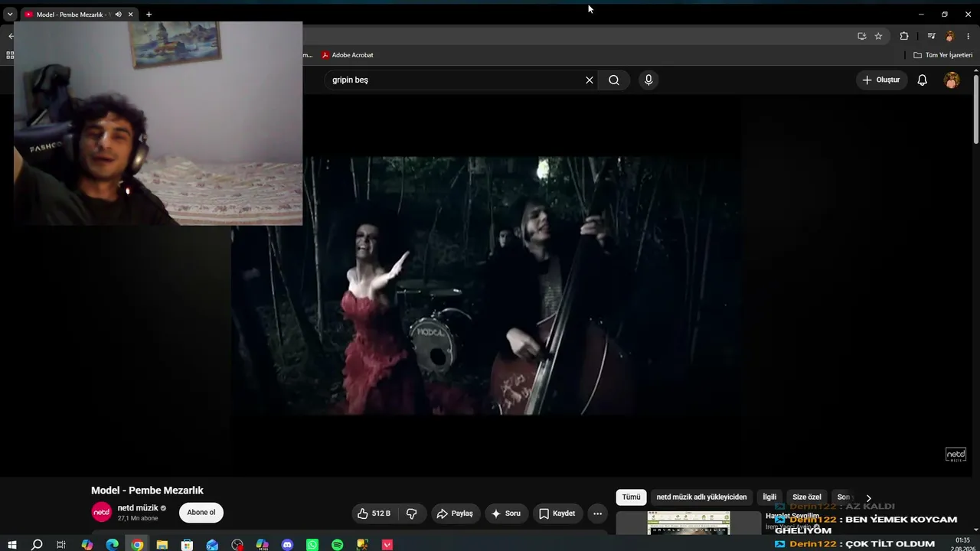The width and height of the screenshot is (980, 551).
Task: Open Microsoft Edge from the taskbar
Action: point(113,545)
